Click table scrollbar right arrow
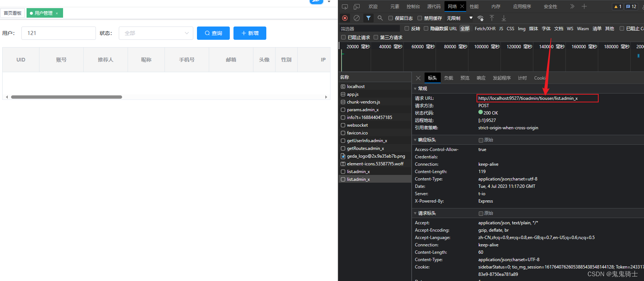 326,97
